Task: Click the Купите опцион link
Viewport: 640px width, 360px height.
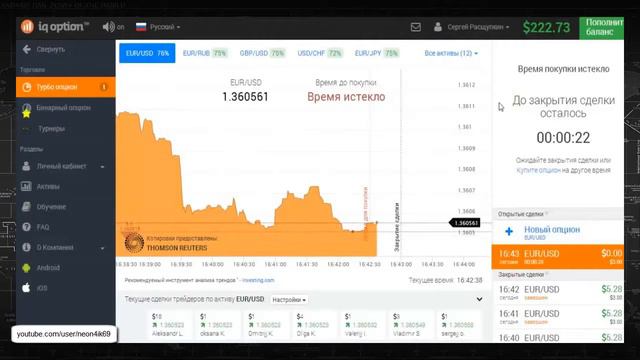Action: (538, 170)
